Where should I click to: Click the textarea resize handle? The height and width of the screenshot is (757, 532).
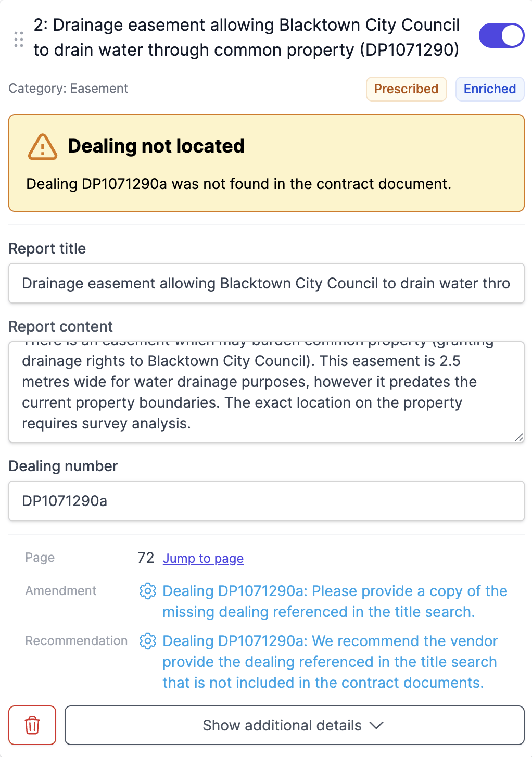point(518,437)
